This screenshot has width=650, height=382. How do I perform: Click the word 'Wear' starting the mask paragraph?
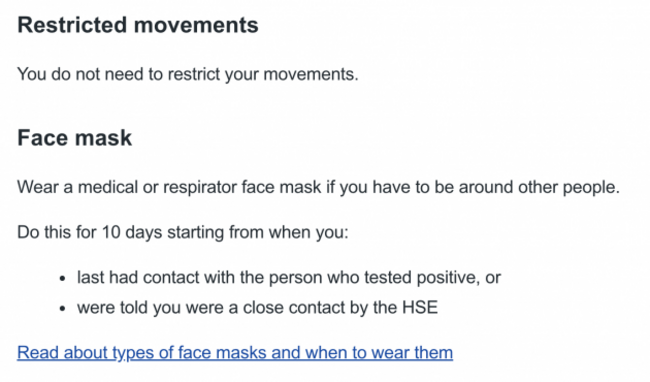tap(37, 187)
